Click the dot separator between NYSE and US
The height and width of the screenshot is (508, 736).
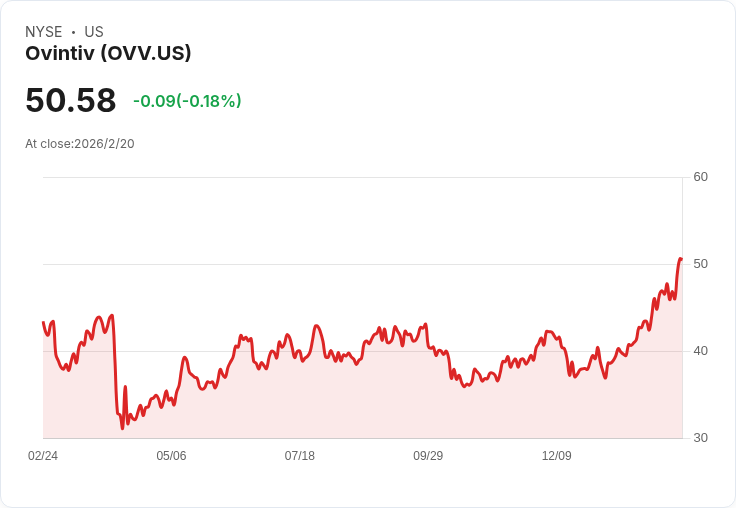pos(73,32)
